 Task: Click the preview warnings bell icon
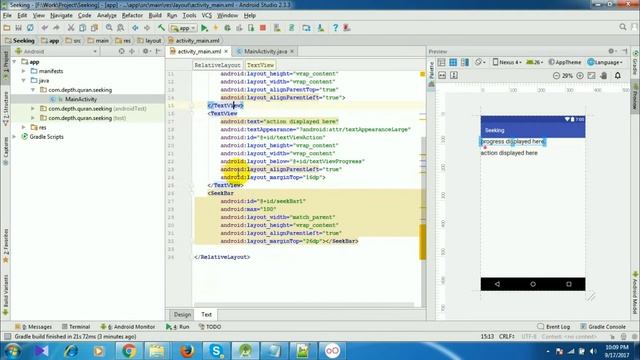click(618, 76)
